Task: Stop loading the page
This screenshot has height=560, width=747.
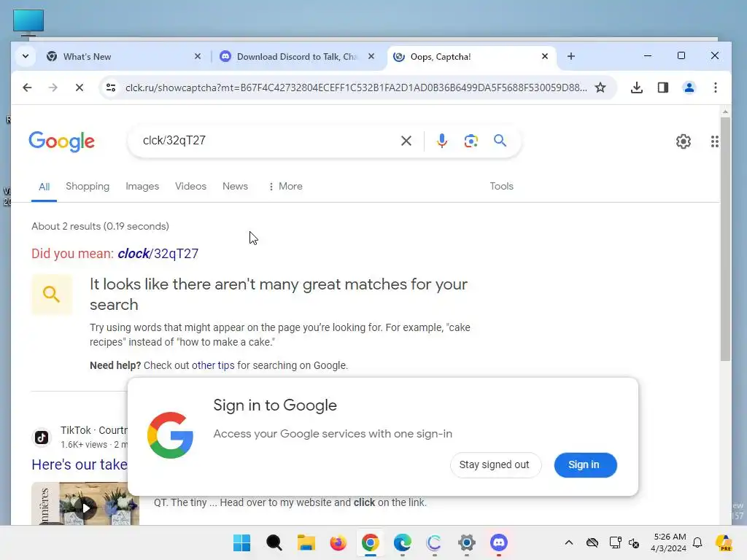Action: 80,87
